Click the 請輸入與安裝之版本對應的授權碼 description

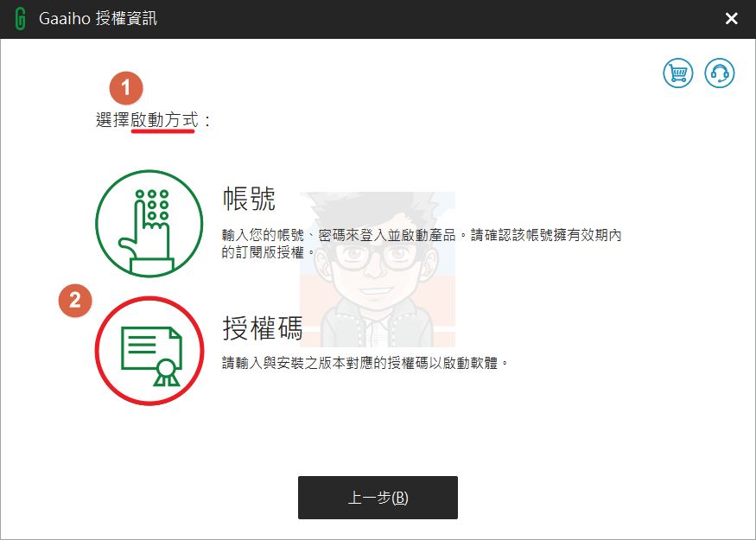pos(365,363)
